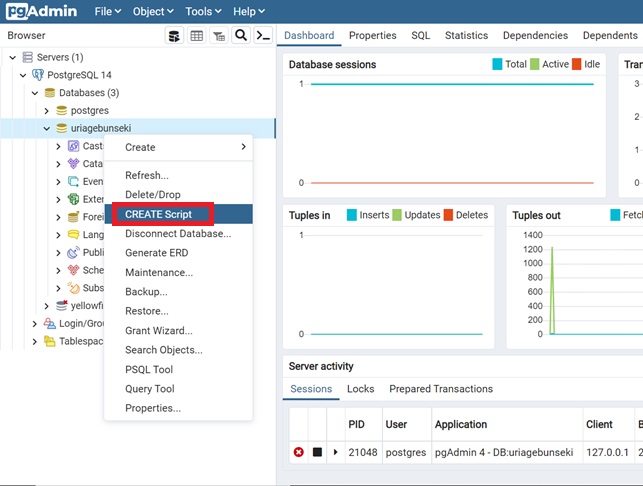Click the disconnected yellowfin database icon
643x486 pixels.
(62, 306)
